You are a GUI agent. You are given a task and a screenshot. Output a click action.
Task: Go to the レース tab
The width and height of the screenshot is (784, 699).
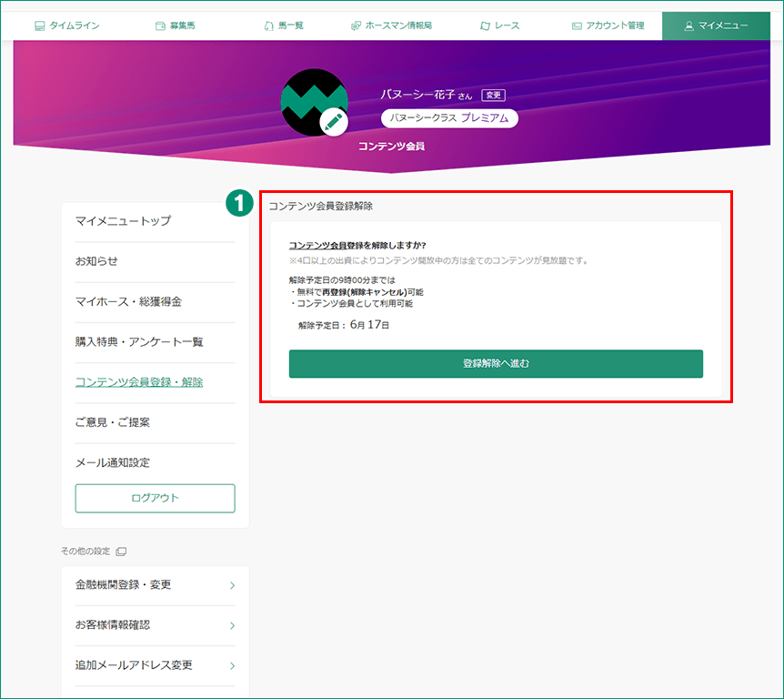pos(499,25)
